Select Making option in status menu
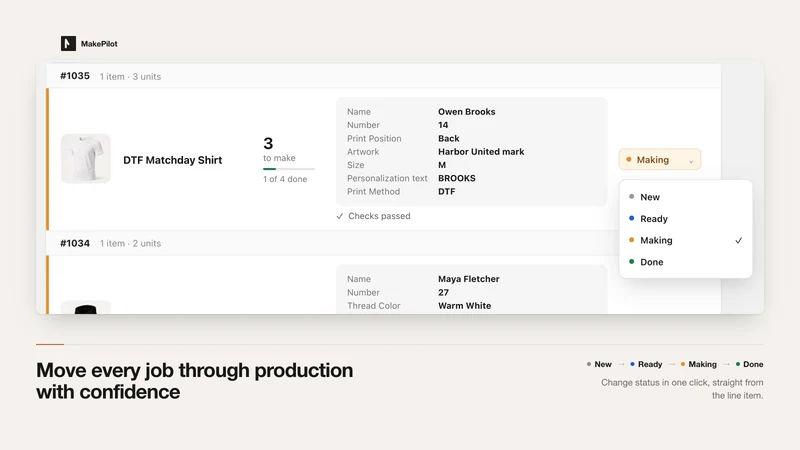The height and width of the screenshot is (450, 800). click(x=685, y=240)
